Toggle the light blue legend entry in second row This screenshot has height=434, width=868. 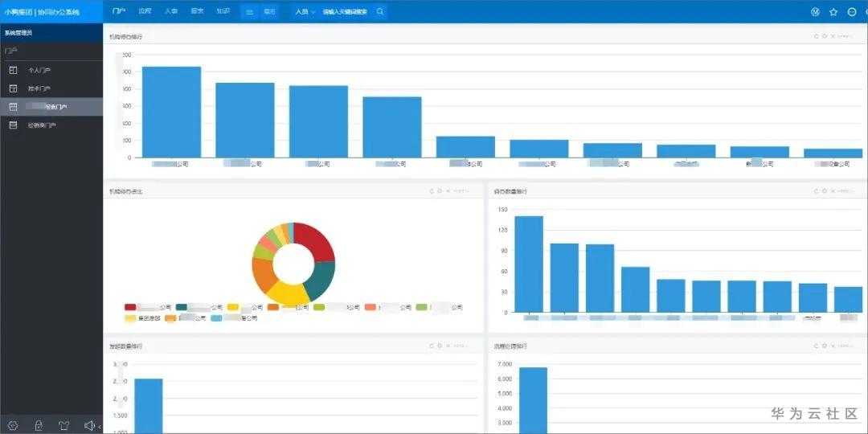(x=234, y=318)
